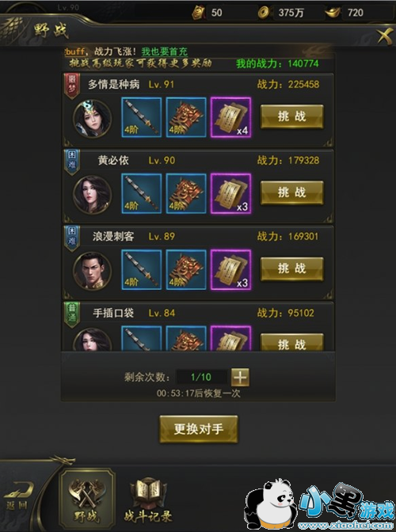The width and height of the screenshot is (396, 532).
Task: Inspect 4阶 armor reward for 浪漫刺客
Action: pos(186,270)
